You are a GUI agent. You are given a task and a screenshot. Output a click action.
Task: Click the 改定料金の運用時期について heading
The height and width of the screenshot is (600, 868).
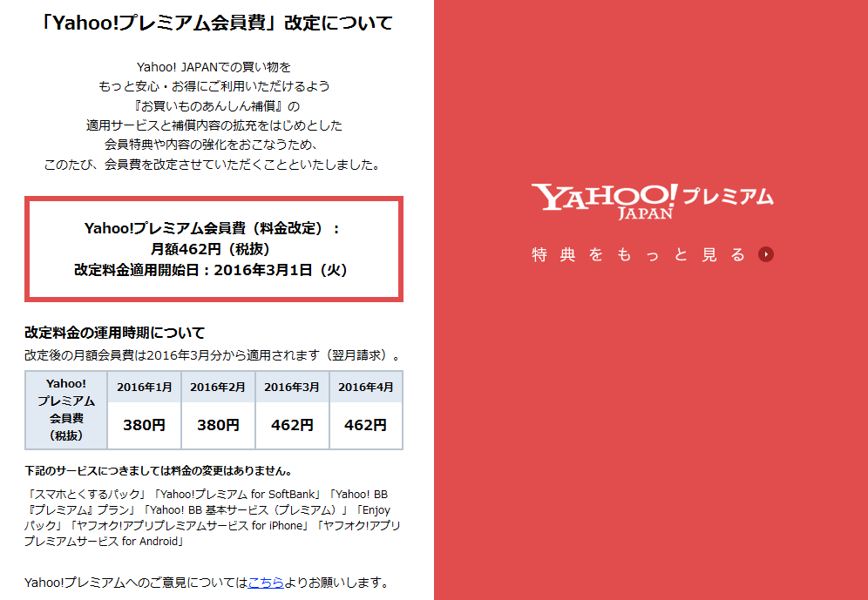[114, 333]
